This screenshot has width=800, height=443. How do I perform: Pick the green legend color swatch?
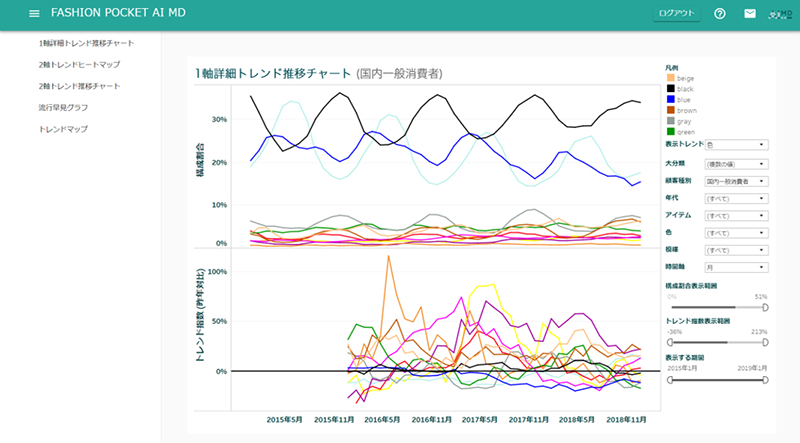[x=670, y=131]
